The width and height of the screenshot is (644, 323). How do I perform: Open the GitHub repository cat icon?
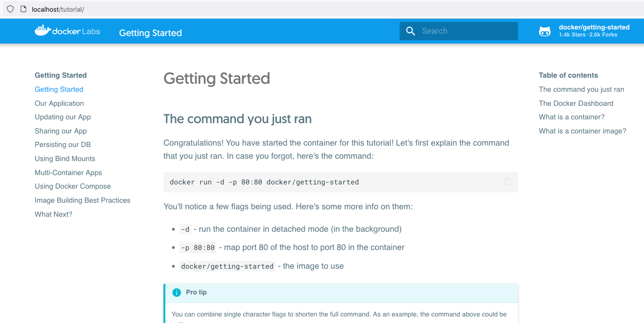click(x=545, y=31)
